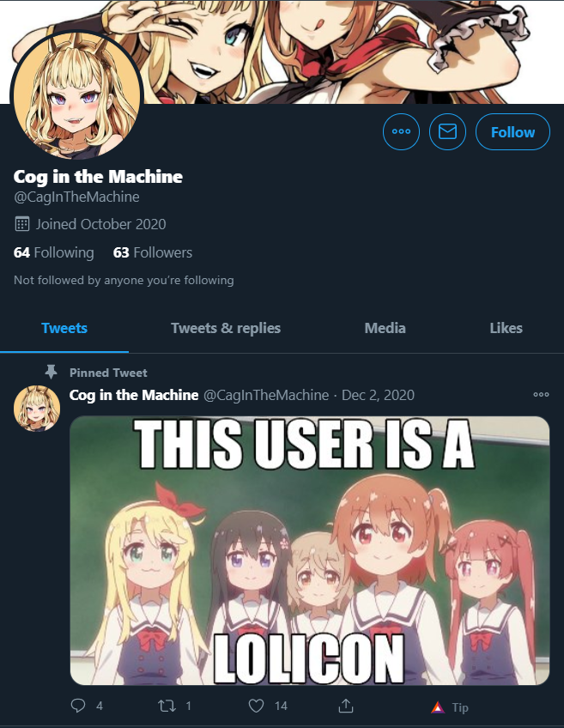This screenshot has height=728, width=564.
Task: Select the Likes tab
Action: [506, 328]
